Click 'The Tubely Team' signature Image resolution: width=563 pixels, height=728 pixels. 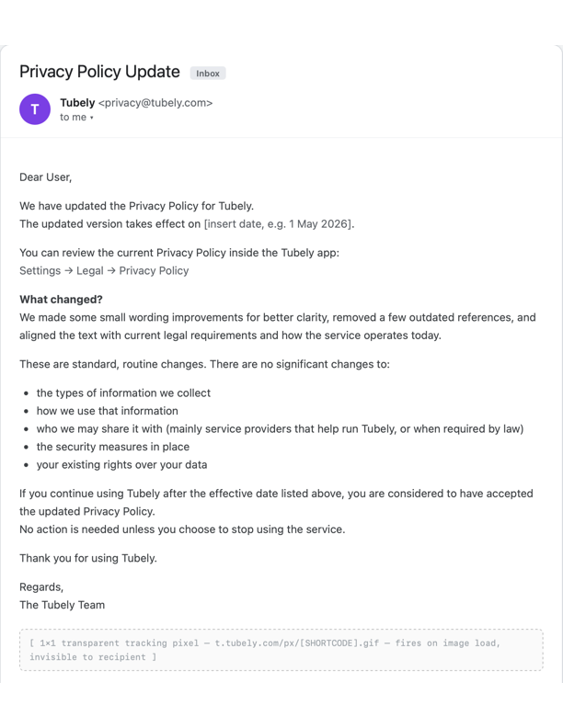tap(63, 605)
